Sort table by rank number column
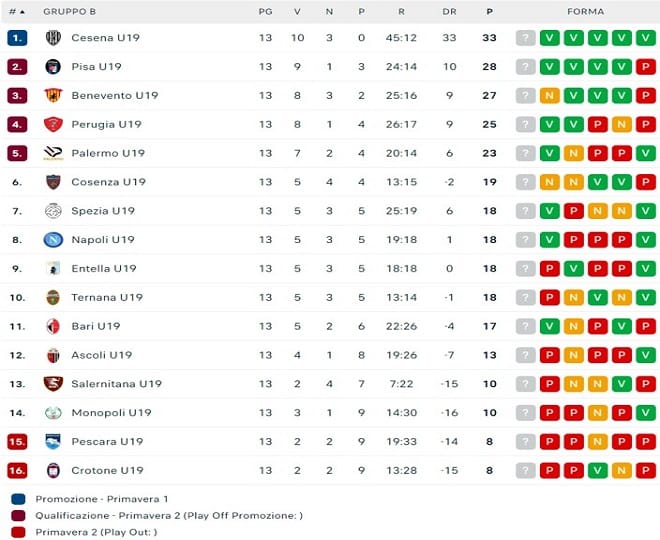Image resolution: width=660 pixels, height=540 pixels. [x=17, y=11]
